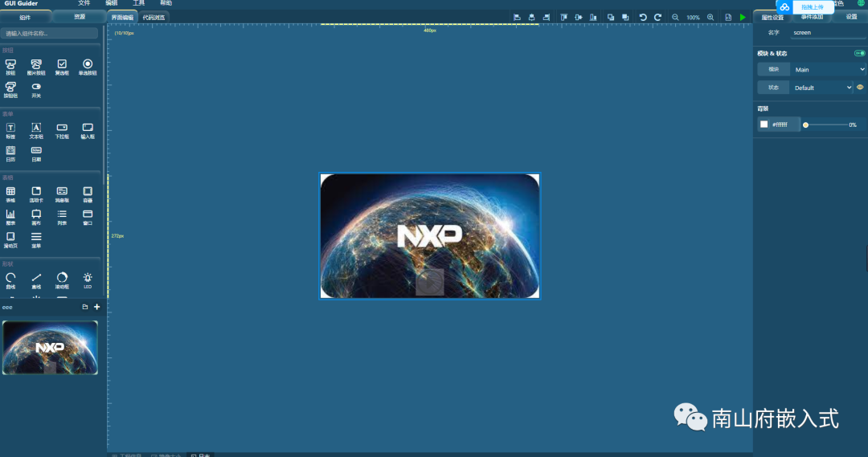Undo the last action
The image size is (868, 457).
click(643, 17)
